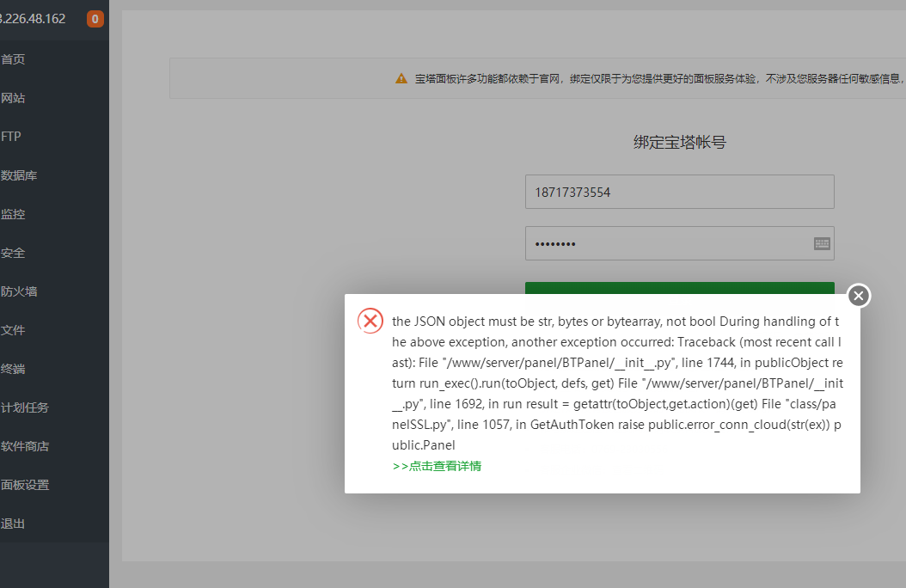
Task: Click the phone number field with 18717373554
Action: click(679, 192)
